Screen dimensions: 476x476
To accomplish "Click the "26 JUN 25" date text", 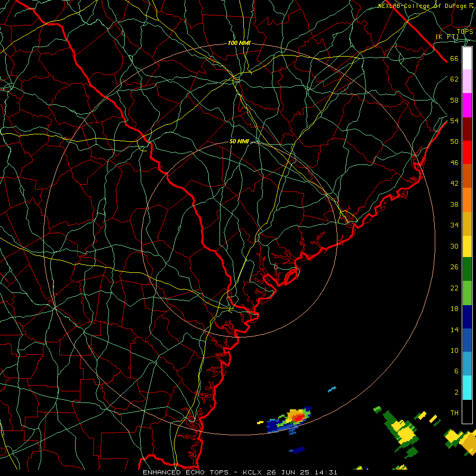I will pos(288,472).
